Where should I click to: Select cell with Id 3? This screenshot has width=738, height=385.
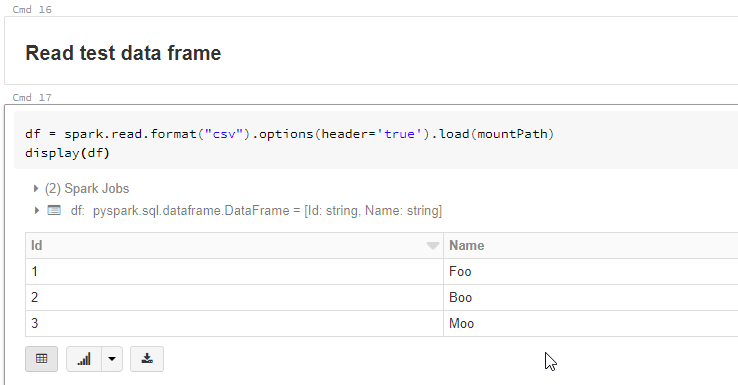point(234,323)
